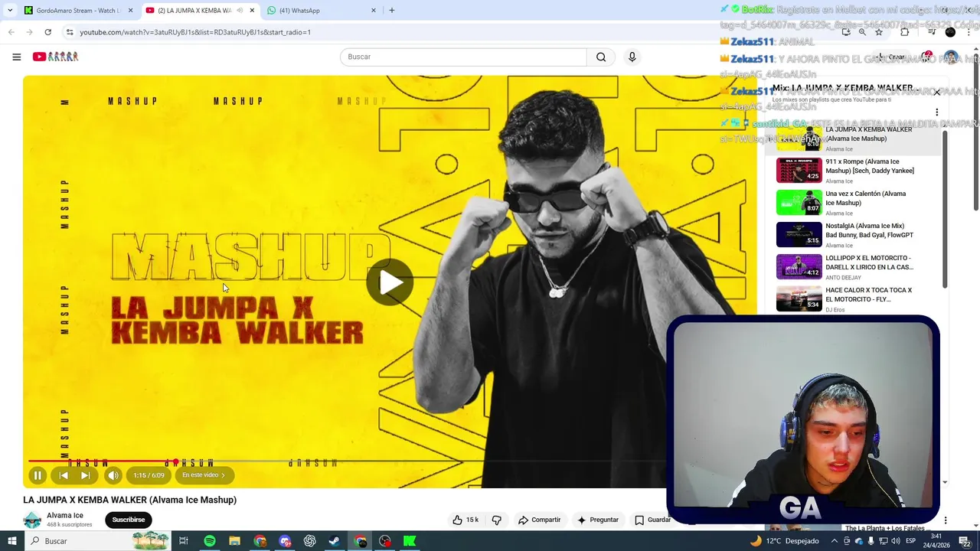Expand the 'En este video' chapter chip
Image resolution: width=980 pixels, height=551 pixels.
pos(204,475)
